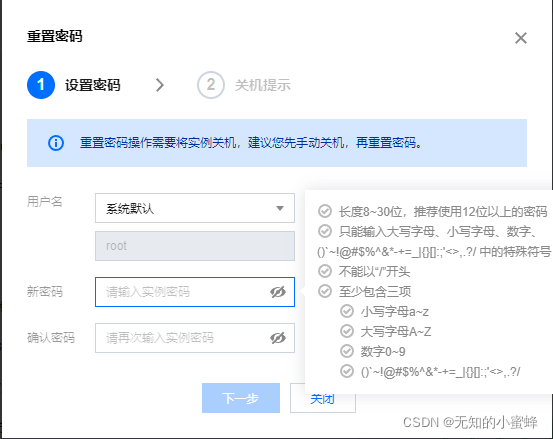
Task: Click the 确认密码 field label
Action: (51, 337)
